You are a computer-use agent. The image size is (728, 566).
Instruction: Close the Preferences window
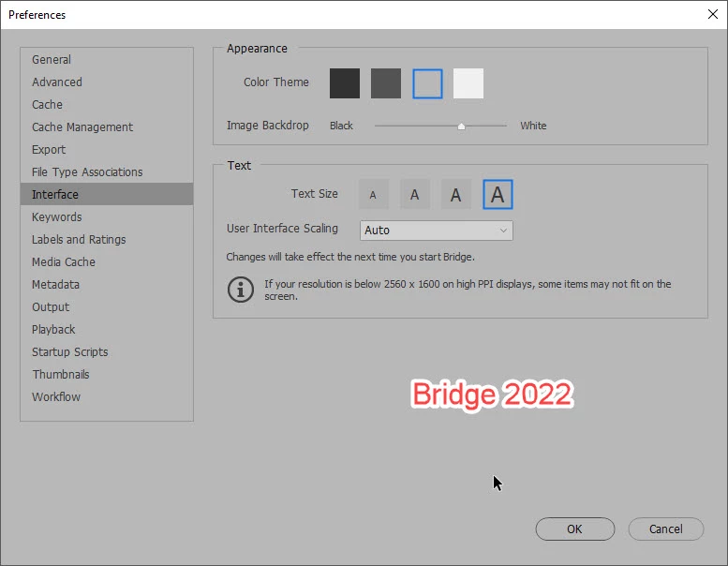coord(713,14)
